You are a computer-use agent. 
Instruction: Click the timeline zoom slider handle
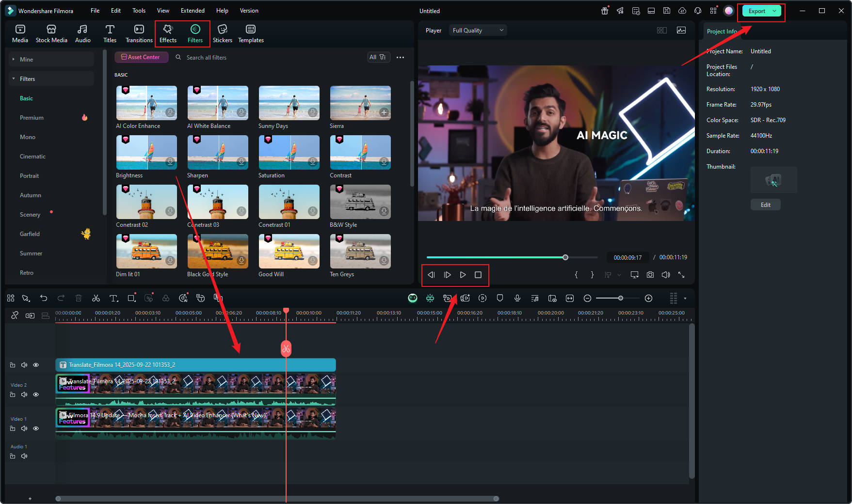(x=620, y=298)
